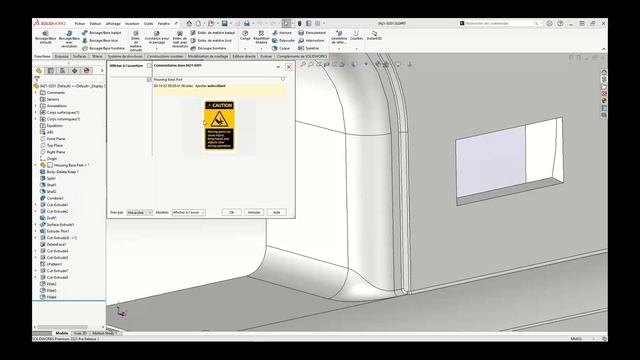Open the Fenêtre menu
The width and height of the screenshot is (640, 360).
164,24
